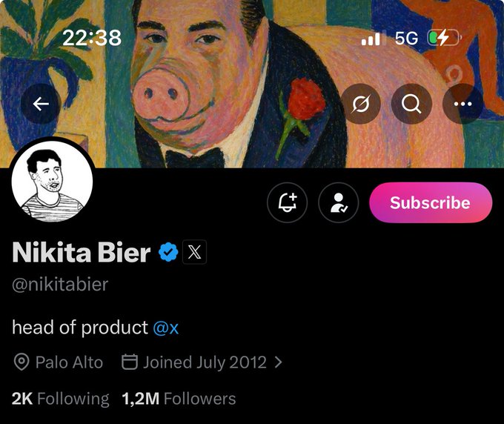This screenshot has height=424, width=504.
Task: Tap the 22:38 status bar clock
Action: pyautogui.click(x=92, y=38)
